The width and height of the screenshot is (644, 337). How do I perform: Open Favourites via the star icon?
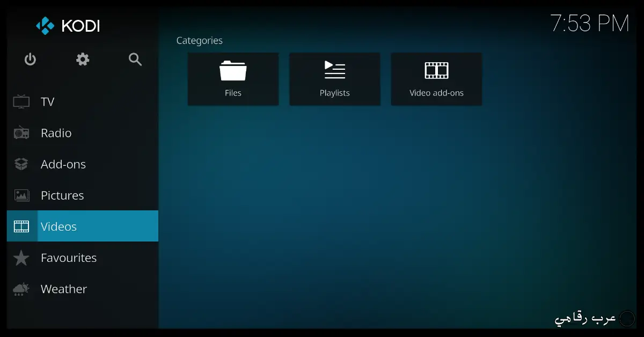point(21,258)
